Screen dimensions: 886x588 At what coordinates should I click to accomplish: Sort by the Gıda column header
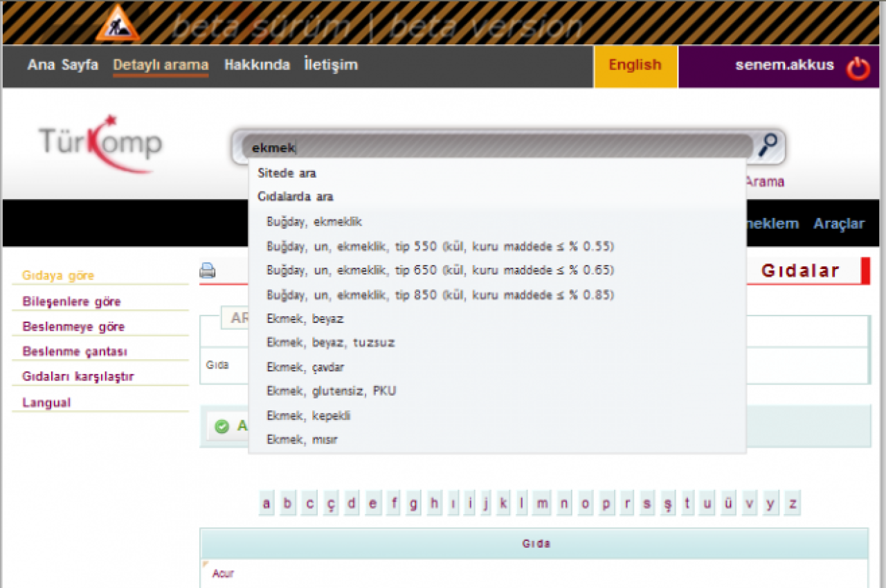coord(534,544)
